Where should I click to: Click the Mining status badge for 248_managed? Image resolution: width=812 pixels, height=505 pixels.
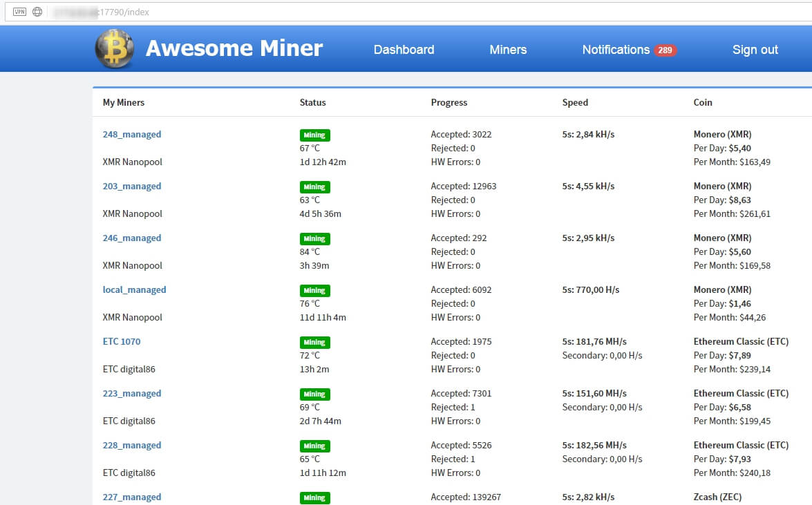(315, 135)
